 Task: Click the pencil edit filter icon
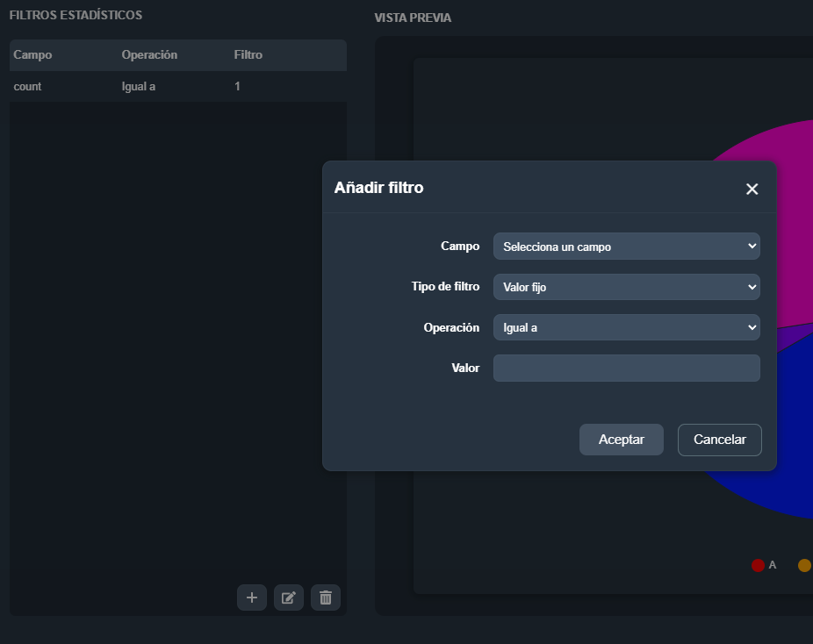tap(289, 597)
